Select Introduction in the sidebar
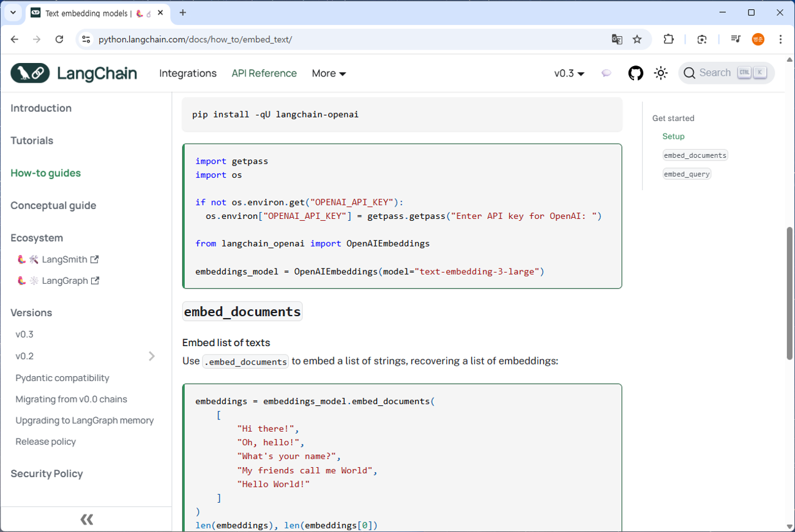The width and height of the screenshot is (795, 532). (x=41, y=108)
